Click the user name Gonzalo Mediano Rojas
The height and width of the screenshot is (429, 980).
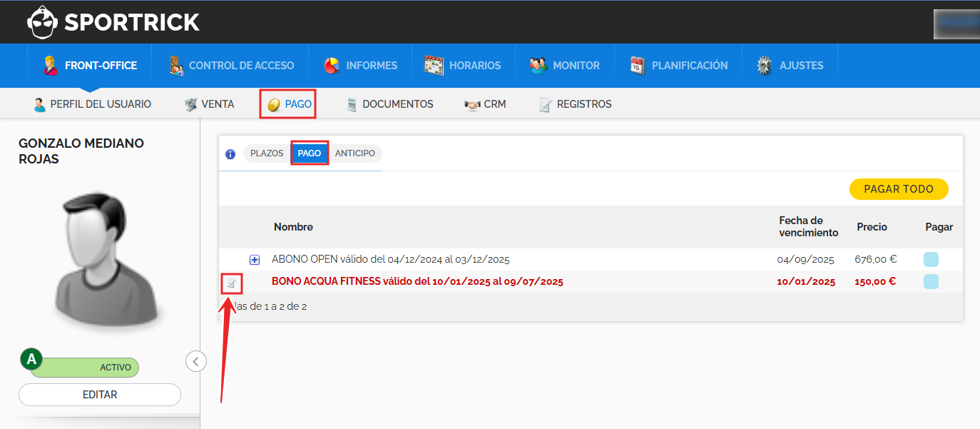[x=81, y=151]
